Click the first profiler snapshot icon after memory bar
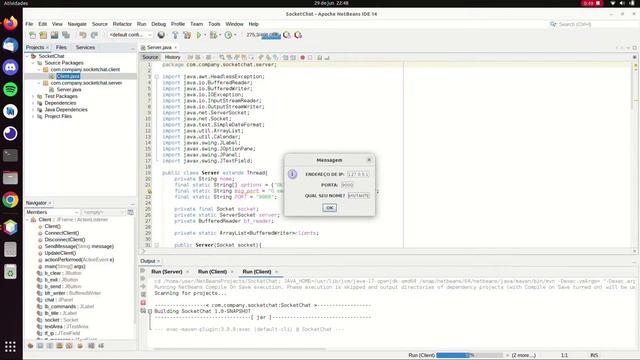The width and height of the screenshot is (640, 360). coord(287,35)
